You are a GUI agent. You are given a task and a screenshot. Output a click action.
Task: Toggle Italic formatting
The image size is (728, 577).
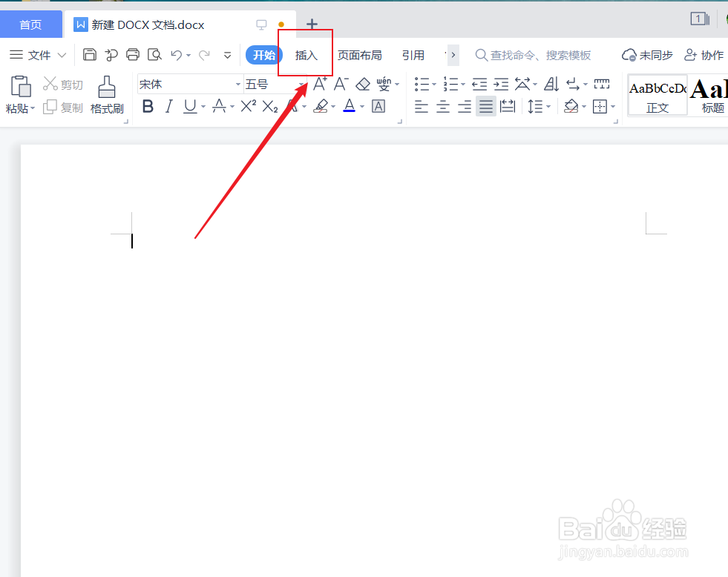169,107
